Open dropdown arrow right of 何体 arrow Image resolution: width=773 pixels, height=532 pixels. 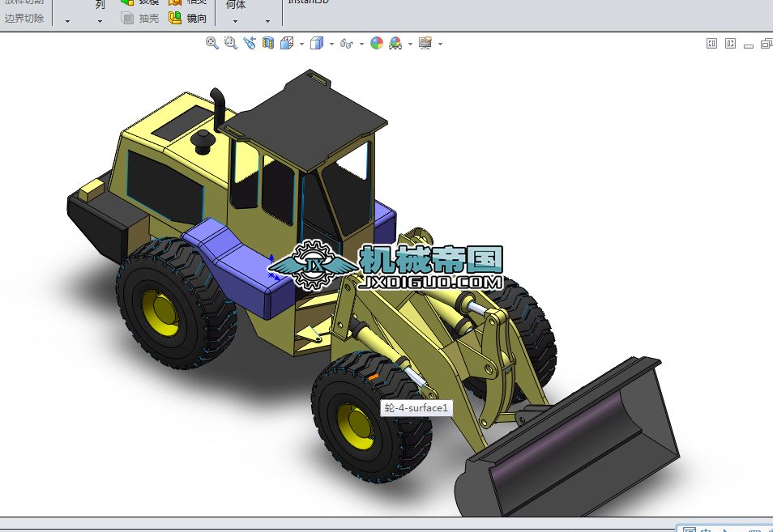tap(267, 21)
